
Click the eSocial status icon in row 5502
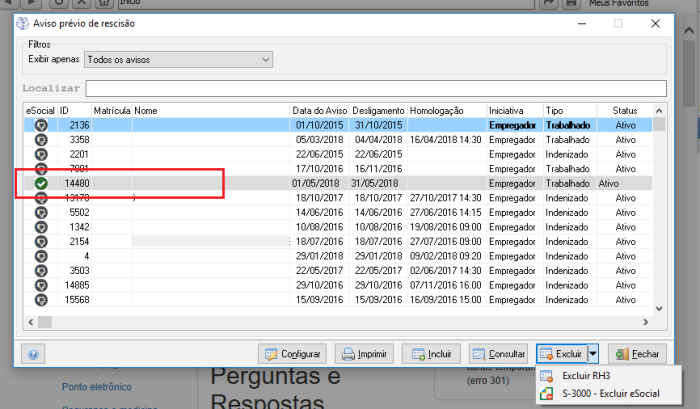pos(40,213)
